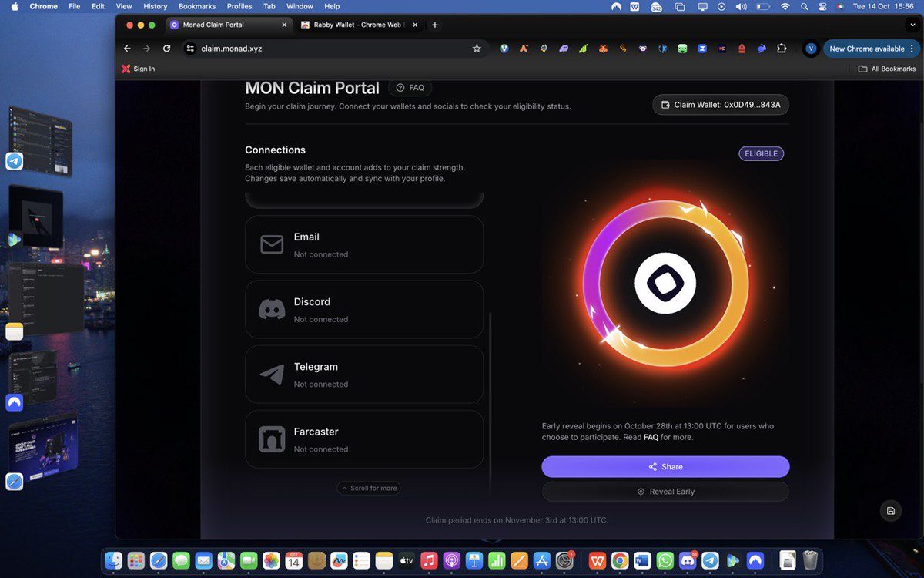924x578 pixels.
Task: Open the Window menu
Action: (300, 6)
